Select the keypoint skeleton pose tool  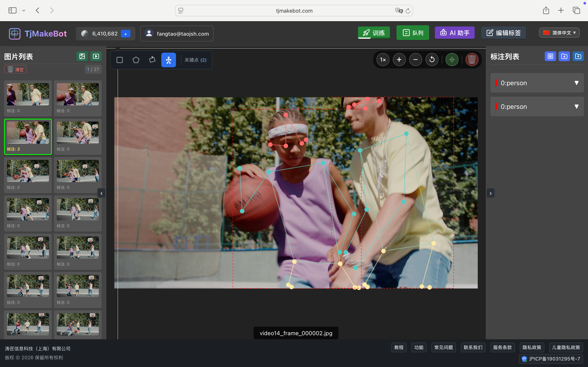click(168, 60)
